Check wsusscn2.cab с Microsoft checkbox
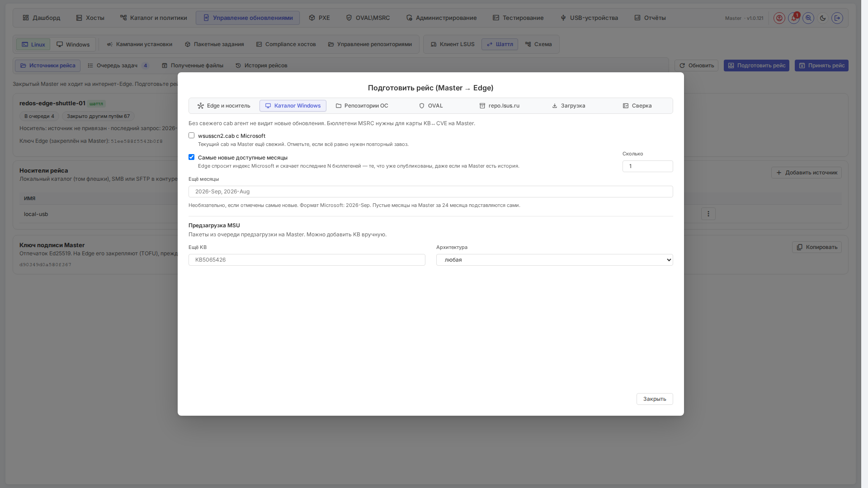The height and width of the screenshot is (488, 868). click(192, 136)
